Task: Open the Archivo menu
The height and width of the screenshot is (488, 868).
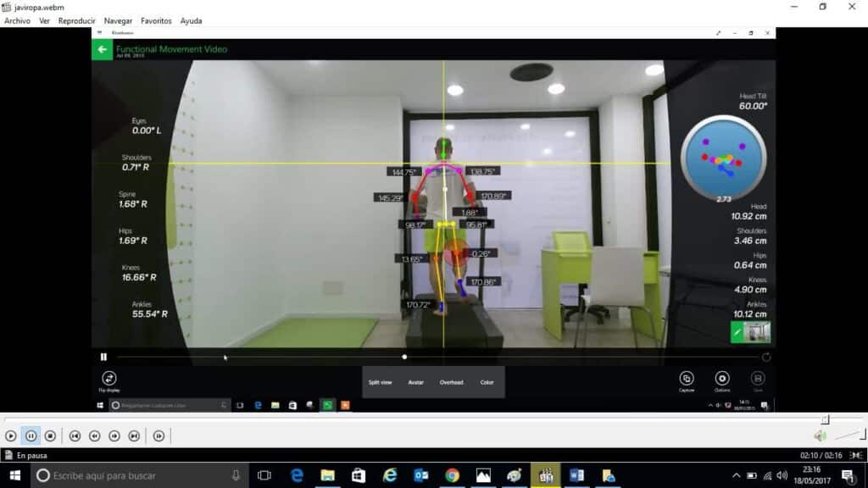Action: coord(17,20)
